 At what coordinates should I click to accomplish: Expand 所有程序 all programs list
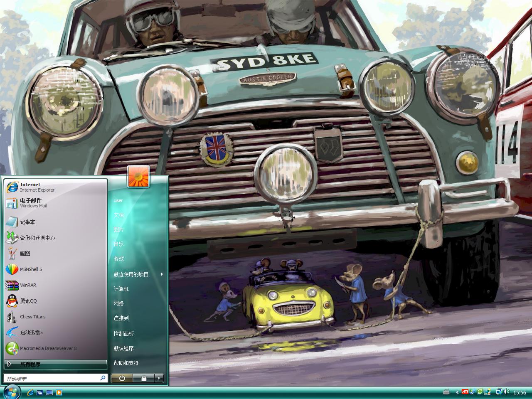coord(56,364)
